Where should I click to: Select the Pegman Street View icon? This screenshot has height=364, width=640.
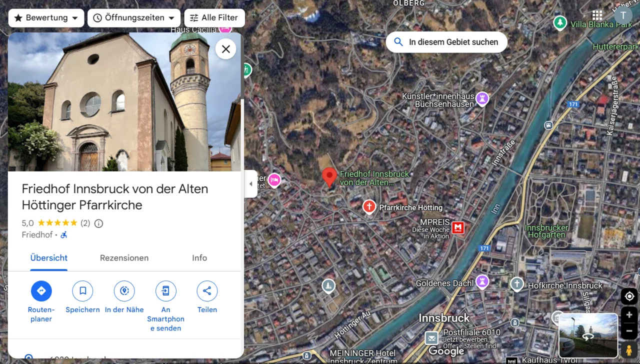click(x=629, y=350)
